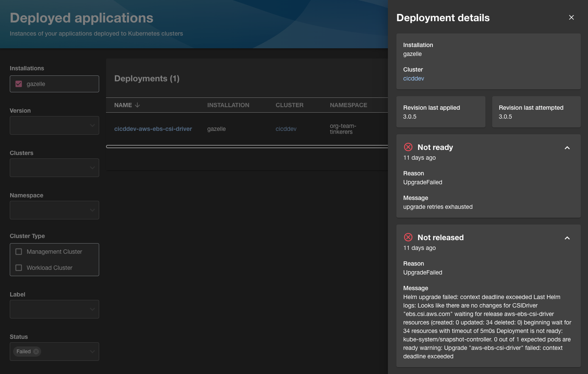This screenshot has height=374, width=588.
Task: Uncheck the gazelle installation filter
Action: pyautogui.click(x=19, y=83)
